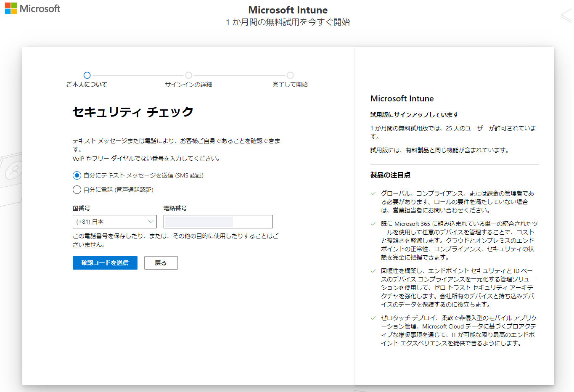Click the ご本人について step label
Image resolution: width=574 pixels, height=392 pixels.
[87, 85]
